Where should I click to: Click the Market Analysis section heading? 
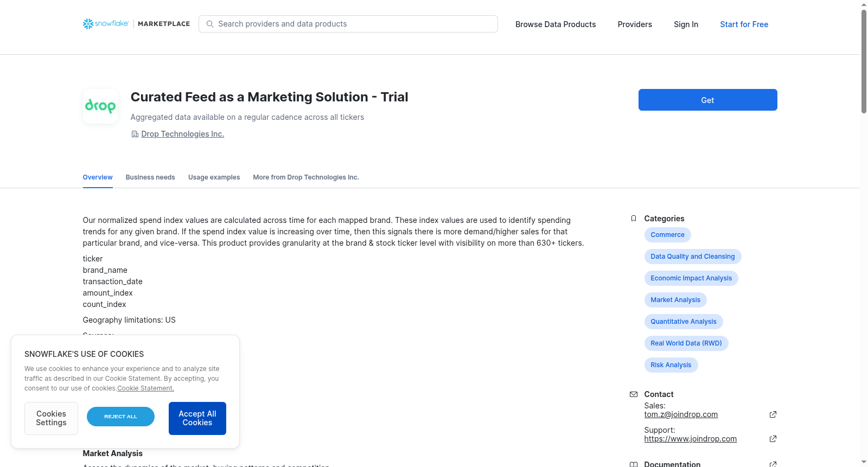112,453
